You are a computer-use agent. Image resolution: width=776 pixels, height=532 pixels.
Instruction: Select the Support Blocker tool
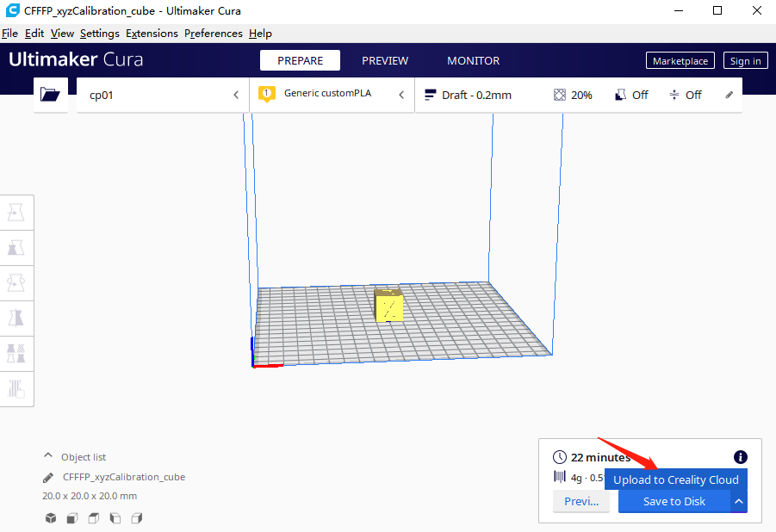17,388
